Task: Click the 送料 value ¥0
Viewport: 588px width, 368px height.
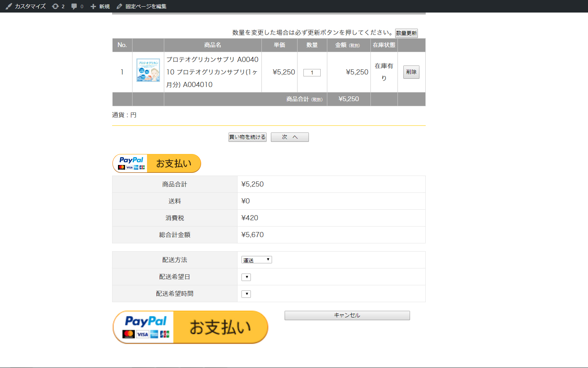Action: pos(245,201)
